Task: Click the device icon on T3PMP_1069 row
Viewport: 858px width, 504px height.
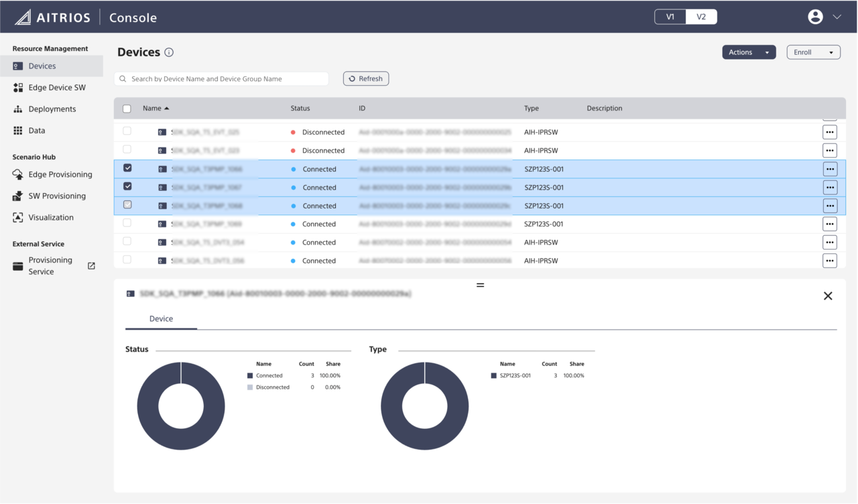Action: [x=162, y=224]
